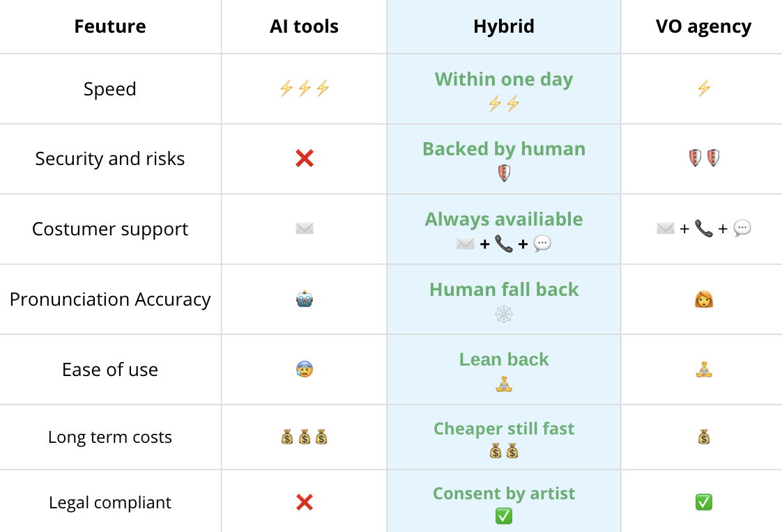Click the Long term costs row label
782x532 pixels.
click(110, 437)
